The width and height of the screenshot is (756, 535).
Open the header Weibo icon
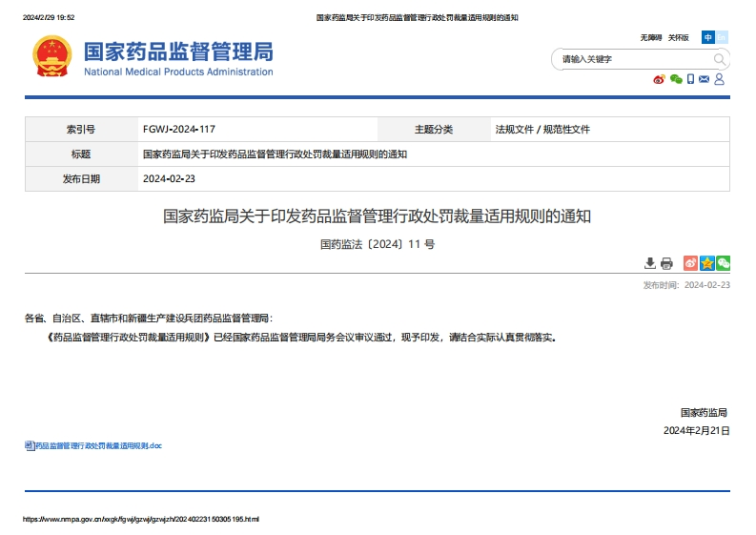point(659,79)
